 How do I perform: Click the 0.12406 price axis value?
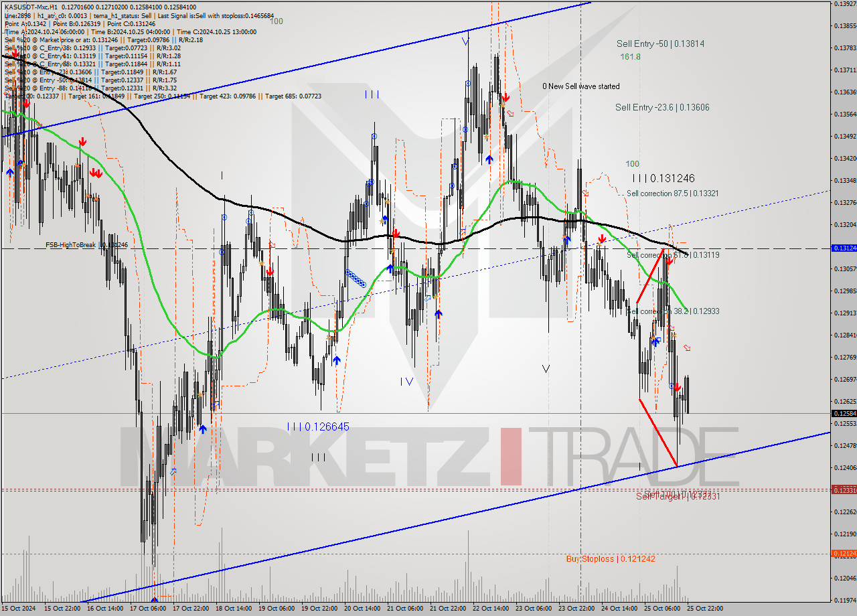click(x=845, y=467)
